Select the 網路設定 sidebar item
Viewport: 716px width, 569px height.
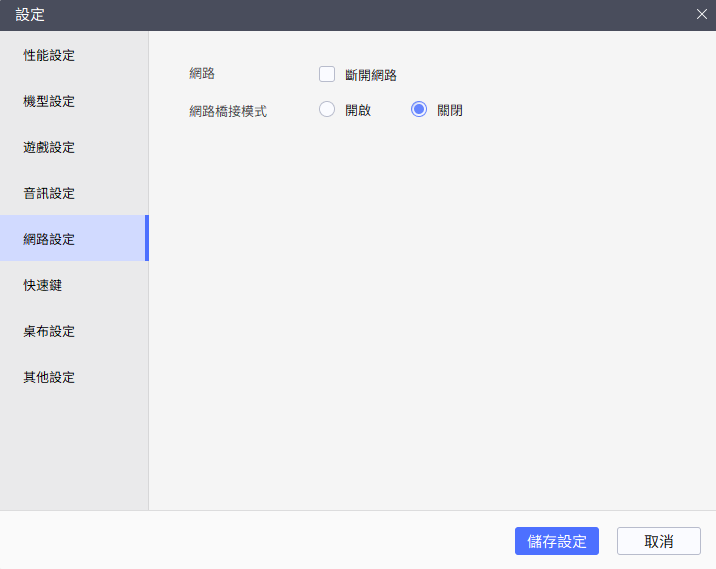tap(74, 238)
